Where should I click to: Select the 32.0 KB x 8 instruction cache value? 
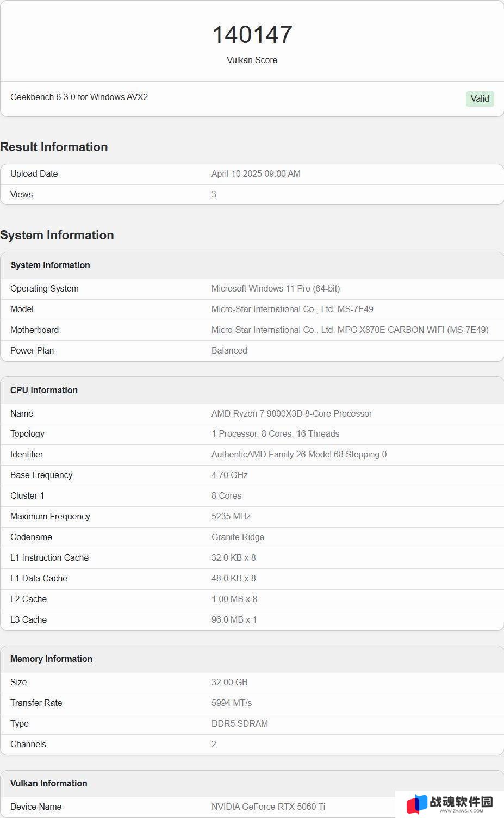[x=234, y=557]
